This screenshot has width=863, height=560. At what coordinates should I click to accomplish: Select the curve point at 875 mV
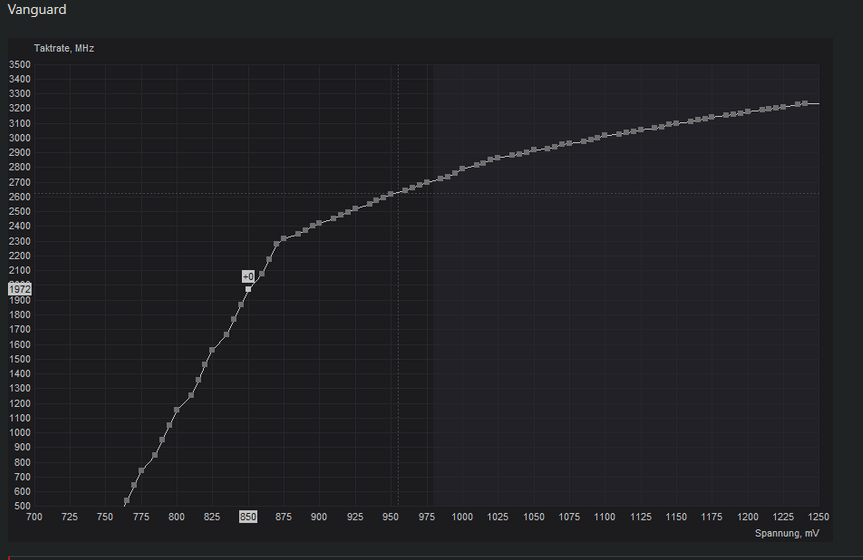coord(283,239)
